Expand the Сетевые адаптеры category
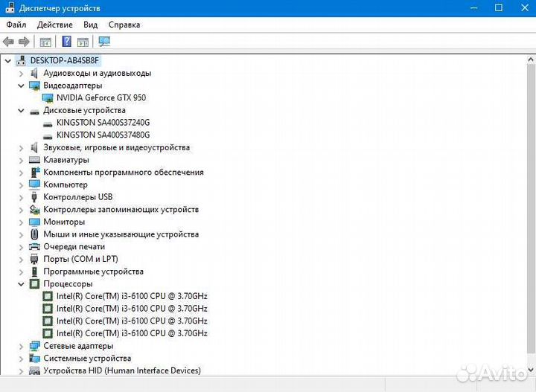 click(22, 346)
